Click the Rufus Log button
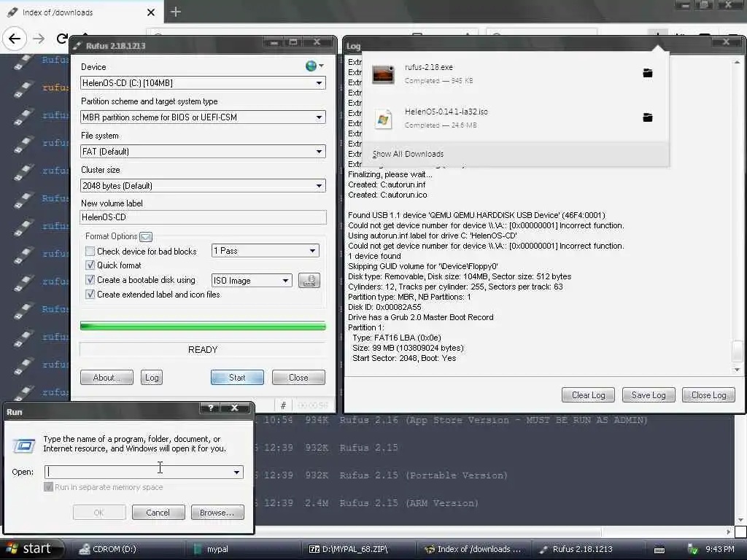Image resolution: width=747 pixels, height=560 pixels. click(x=152, y=378)
